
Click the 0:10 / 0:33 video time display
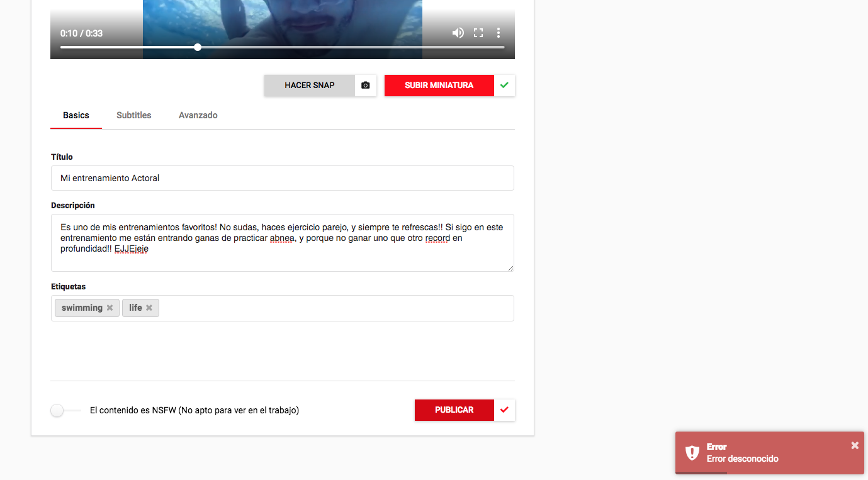click(x=81, y=33)
